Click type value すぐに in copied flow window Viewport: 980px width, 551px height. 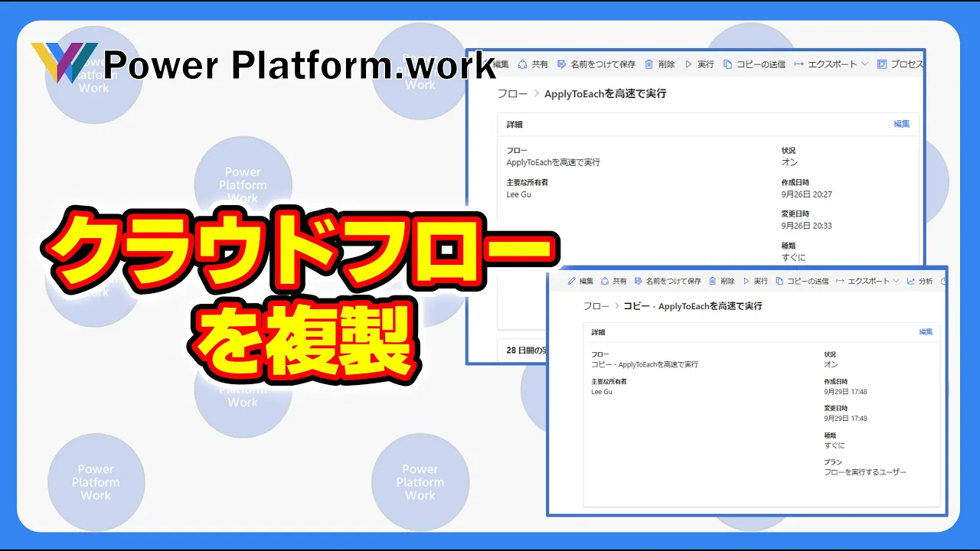click(x=835, y=445)
